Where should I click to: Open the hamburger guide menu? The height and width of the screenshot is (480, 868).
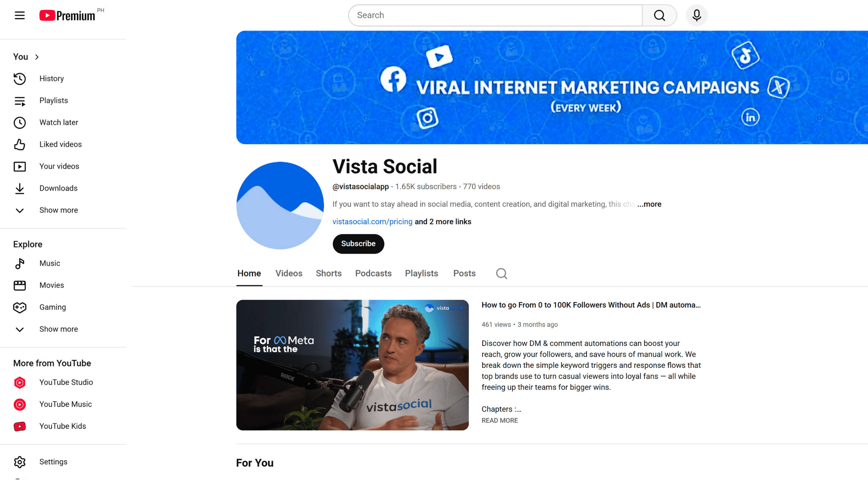point(20,15)
